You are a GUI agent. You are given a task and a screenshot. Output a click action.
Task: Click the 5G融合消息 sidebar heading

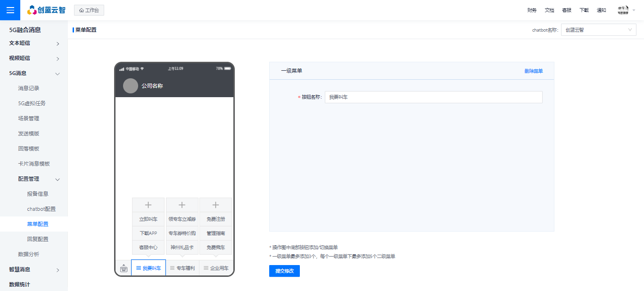(25, 30)
